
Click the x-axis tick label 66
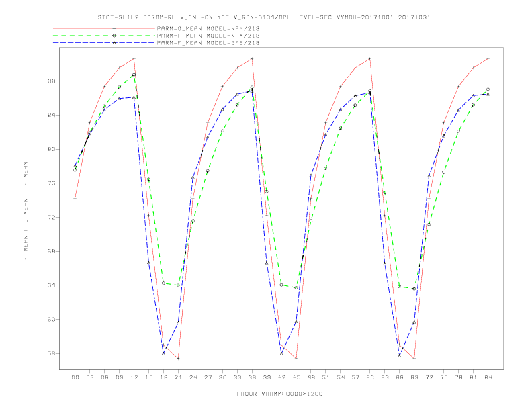400,377
